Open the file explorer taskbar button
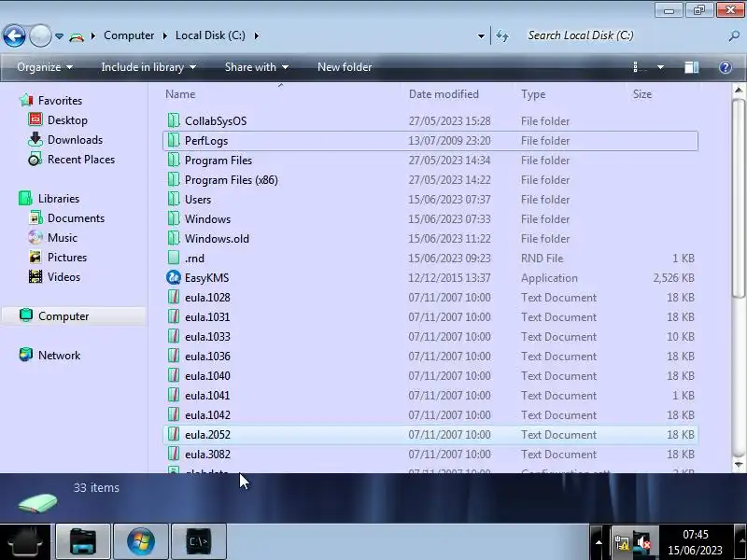747x560 pixels. coord(83,542)
